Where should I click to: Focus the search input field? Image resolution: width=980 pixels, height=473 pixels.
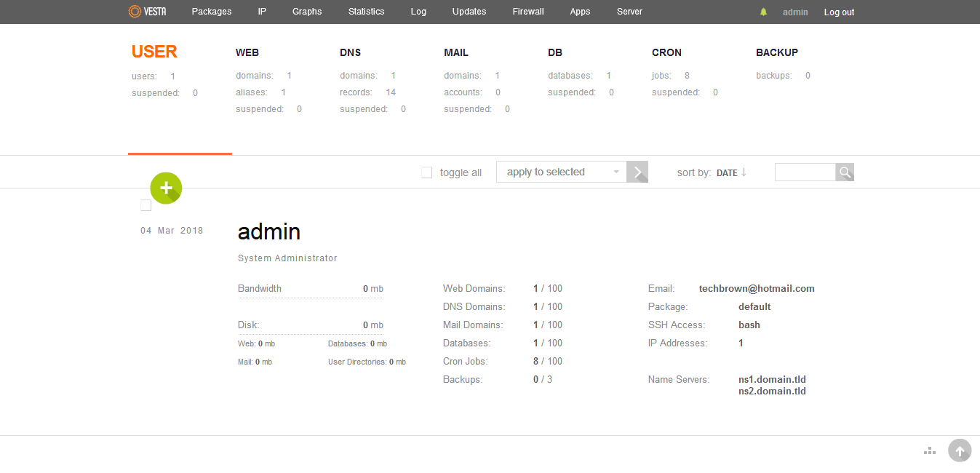coord(805,172)
